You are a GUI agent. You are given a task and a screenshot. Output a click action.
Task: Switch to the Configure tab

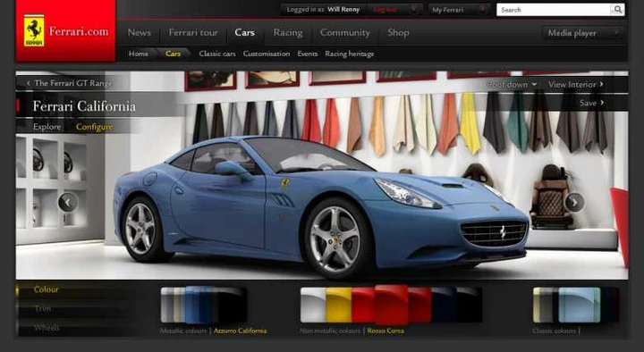pyautogui.click(x=95, y=127)
